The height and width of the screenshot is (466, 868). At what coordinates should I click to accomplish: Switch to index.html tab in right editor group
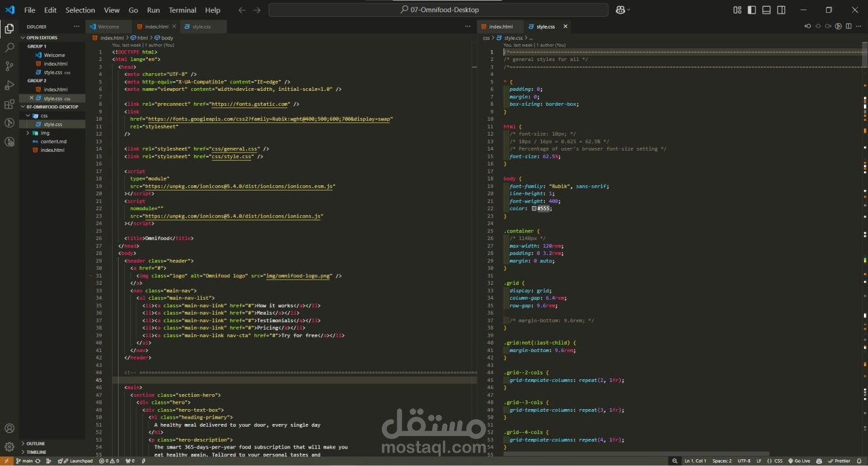[x=502, y=26]
